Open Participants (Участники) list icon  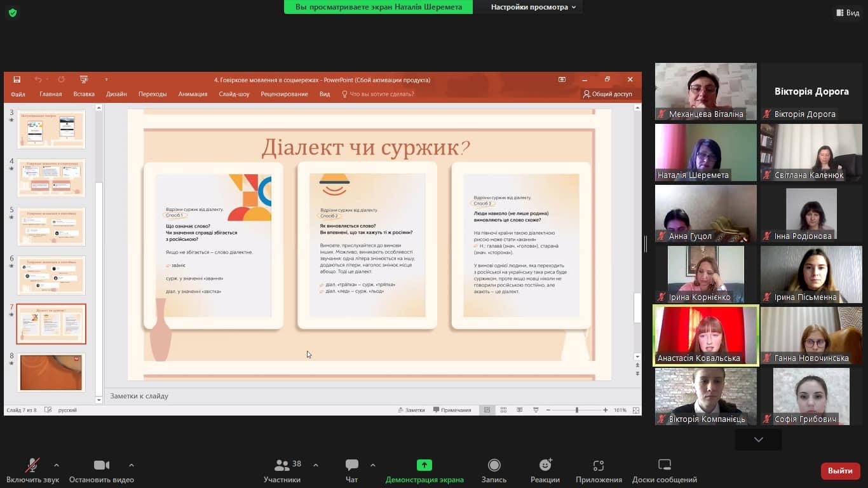pos(281,466)
